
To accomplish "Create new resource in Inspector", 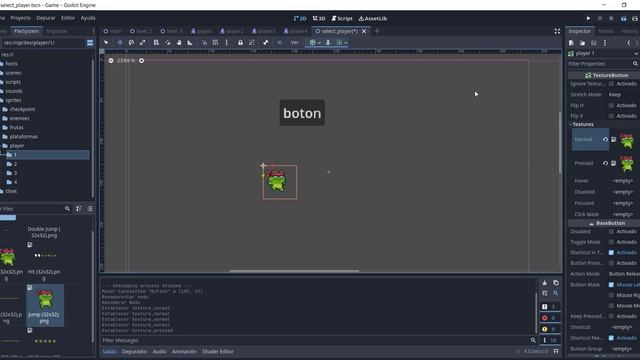I will [x=571, y=43].
